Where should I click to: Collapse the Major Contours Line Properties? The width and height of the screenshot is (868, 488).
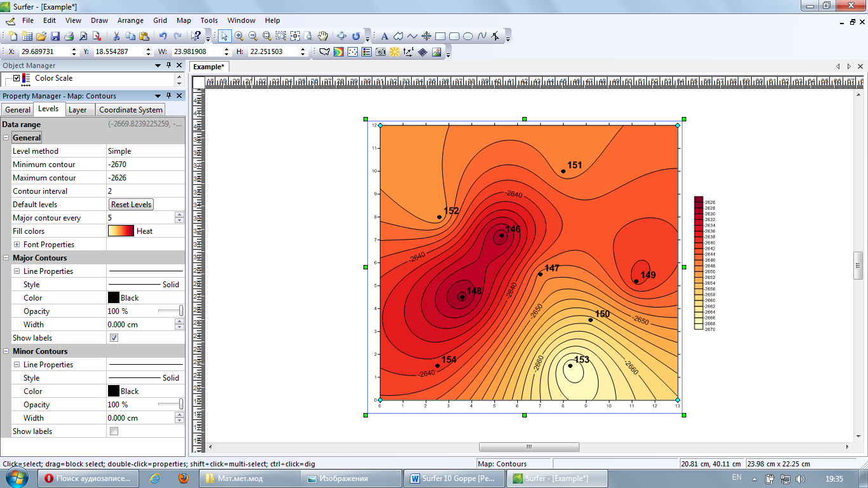pos(17,271)
